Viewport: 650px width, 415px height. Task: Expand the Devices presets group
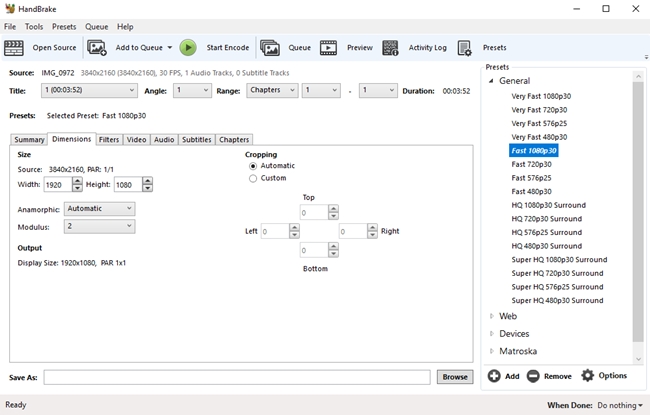(x=491, y=333)
